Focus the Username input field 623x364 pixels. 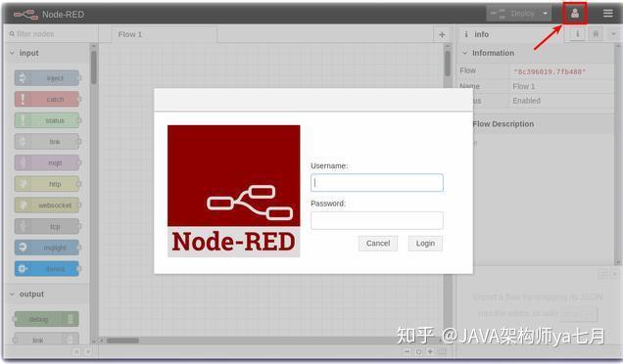377,182
